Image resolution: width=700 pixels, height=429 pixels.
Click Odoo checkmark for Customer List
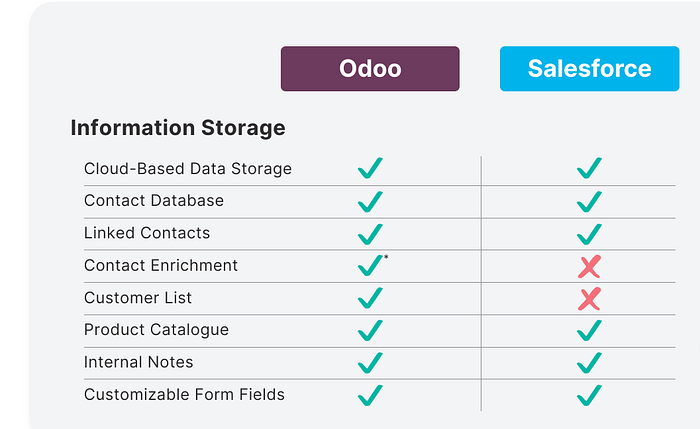click(370, 298)
